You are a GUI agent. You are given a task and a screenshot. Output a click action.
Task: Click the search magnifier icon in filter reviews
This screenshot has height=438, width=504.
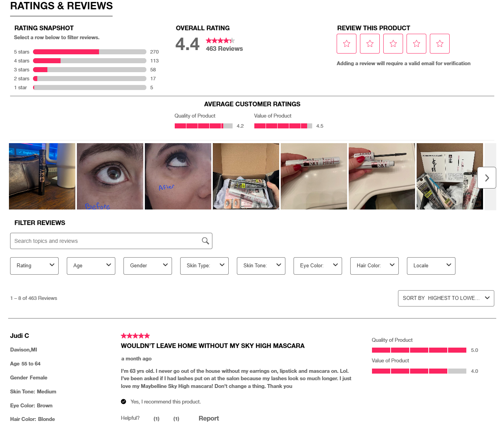pyautogui.click(x=205, y=241)
